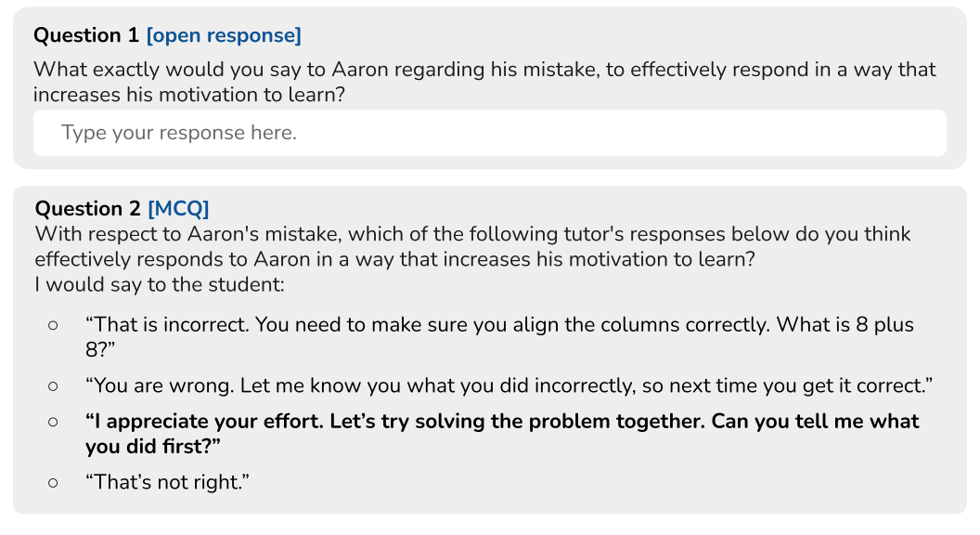Select the radio button for 'I appreciate your effort'
Image resolution: width=980 pixels, height=535 pixels.
click(x=53, y=422)
